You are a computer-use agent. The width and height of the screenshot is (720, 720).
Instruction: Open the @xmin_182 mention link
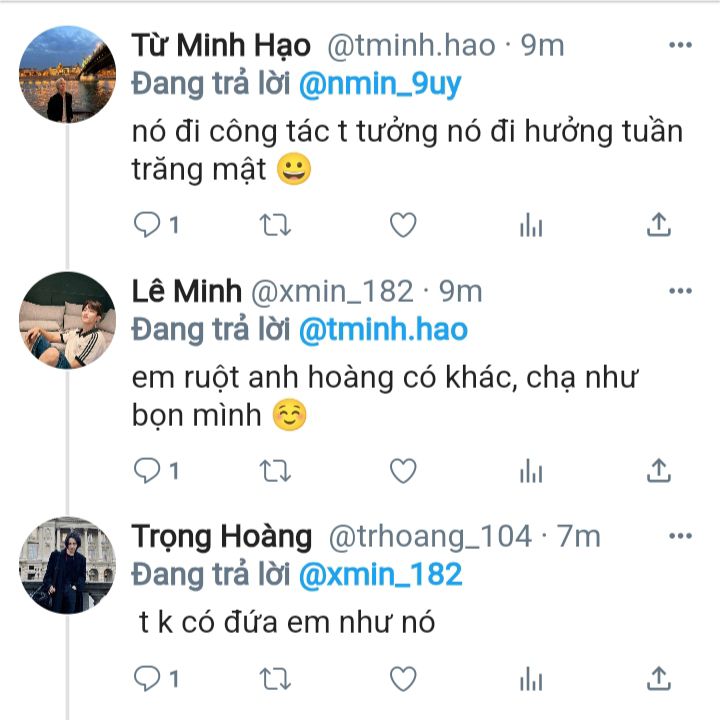coord(380,574)
